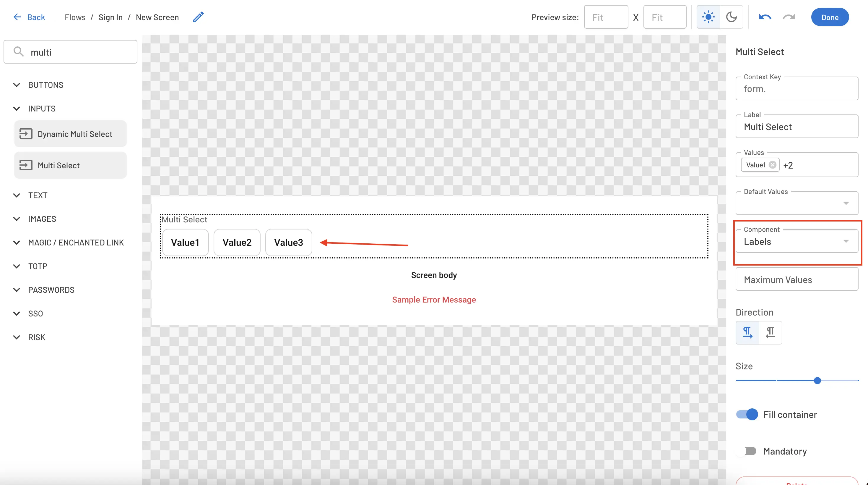Expand the BUTTONS section
The height and width of the screenshot is (485, 868).
[17, 85]
